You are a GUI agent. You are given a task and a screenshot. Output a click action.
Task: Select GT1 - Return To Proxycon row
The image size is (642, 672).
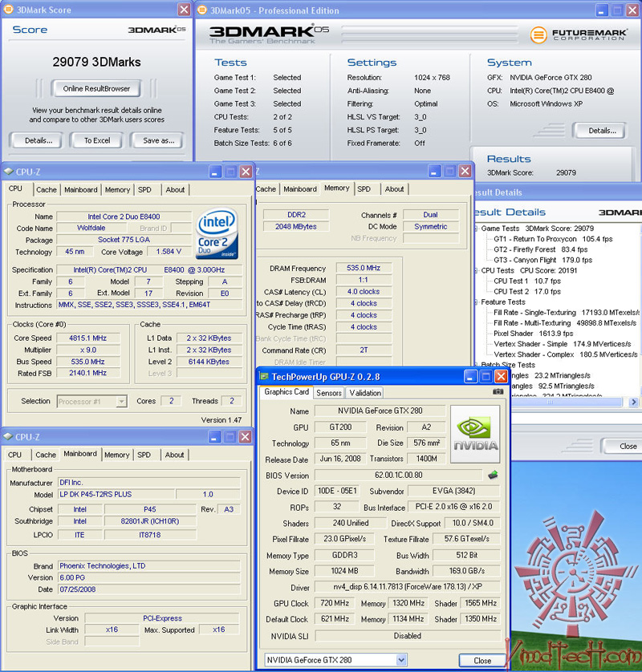point(553,239)
